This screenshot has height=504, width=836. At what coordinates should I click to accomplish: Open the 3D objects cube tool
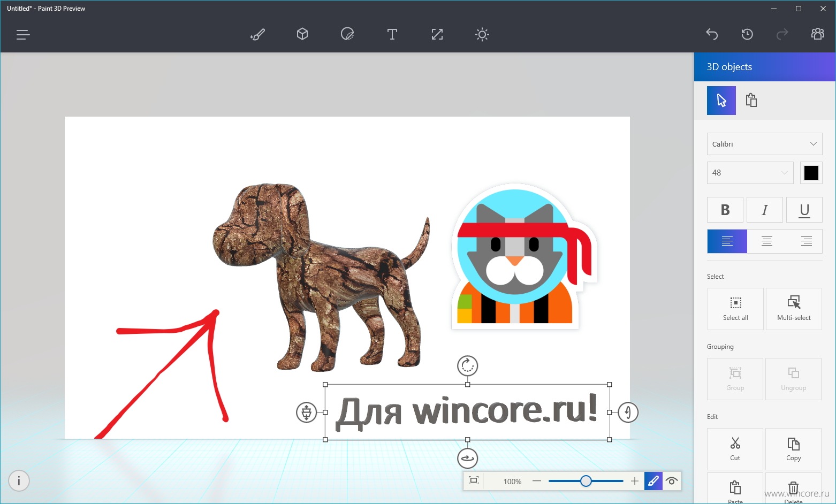point(302,34)
